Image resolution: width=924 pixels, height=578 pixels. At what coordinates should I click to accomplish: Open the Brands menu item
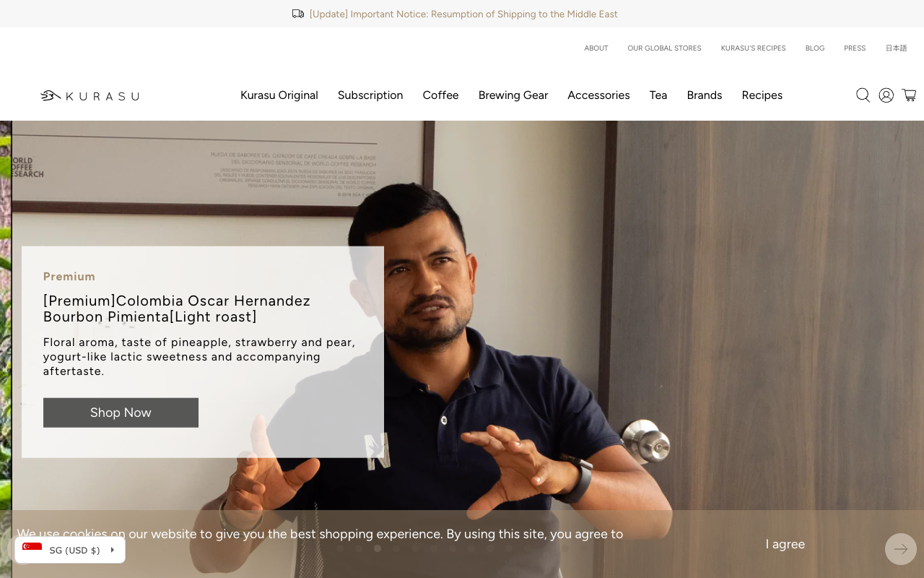click(705, 95)
